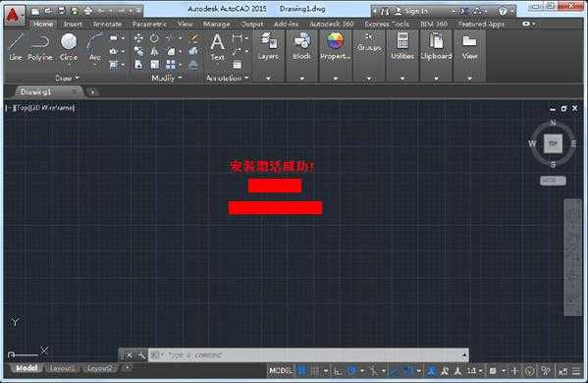The height and width of the screenshot is (383, 588).
Task: Open annotation scale 1:1 dropdown
Action: click(474, 371)
